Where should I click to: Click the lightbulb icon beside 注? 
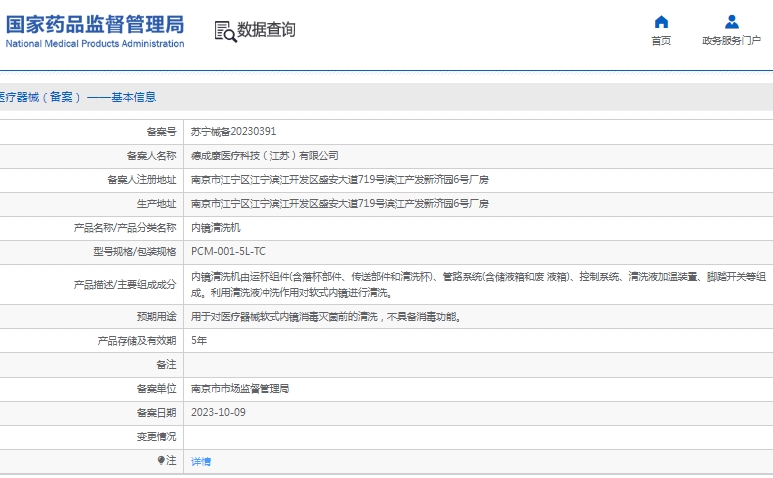(x=161, y=460)
